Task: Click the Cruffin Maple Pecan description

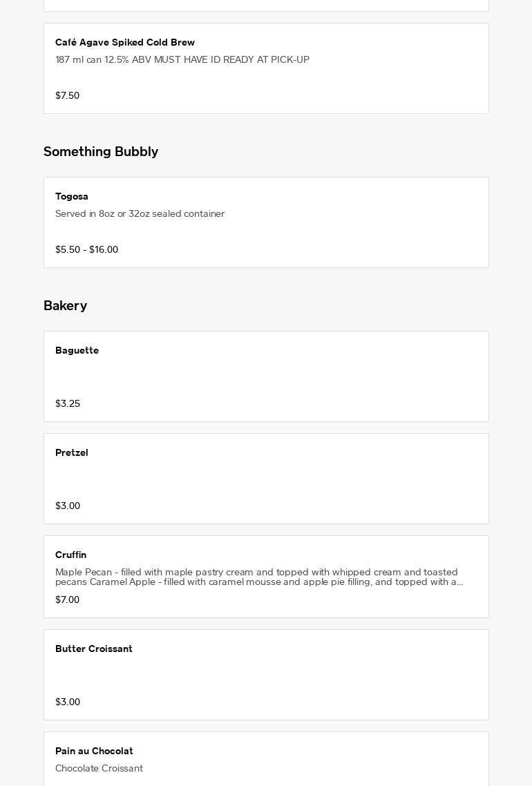Action: (x=259, y=577)
